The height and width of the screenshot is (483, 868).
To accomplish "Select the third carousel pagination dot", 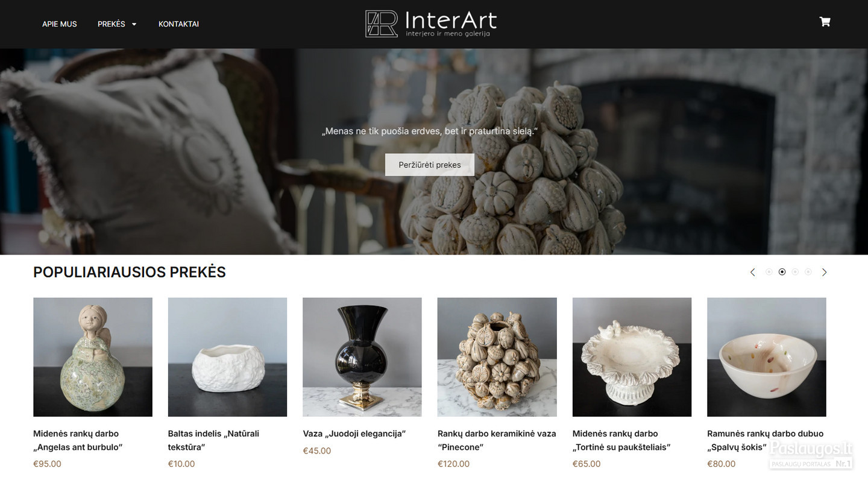I will [795, 272].
